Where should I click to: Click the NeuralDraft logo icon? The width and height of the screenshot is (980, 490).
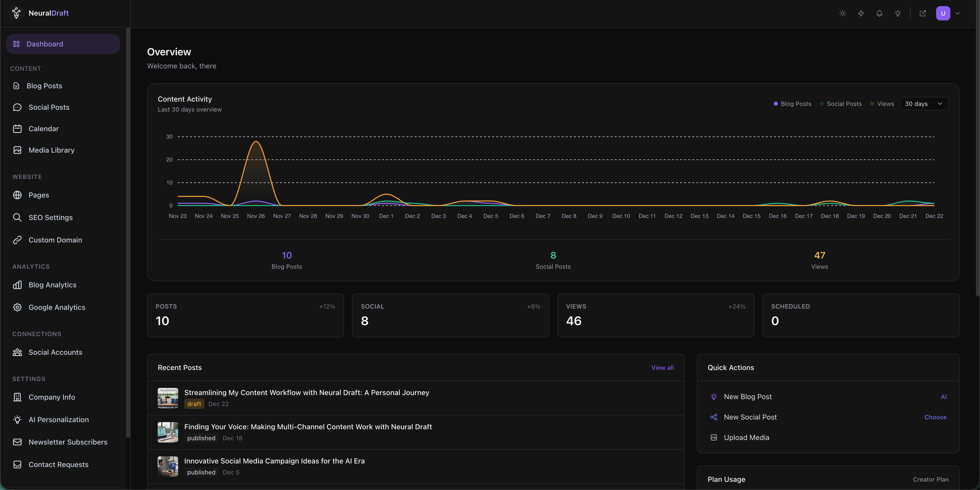[16, 13]
